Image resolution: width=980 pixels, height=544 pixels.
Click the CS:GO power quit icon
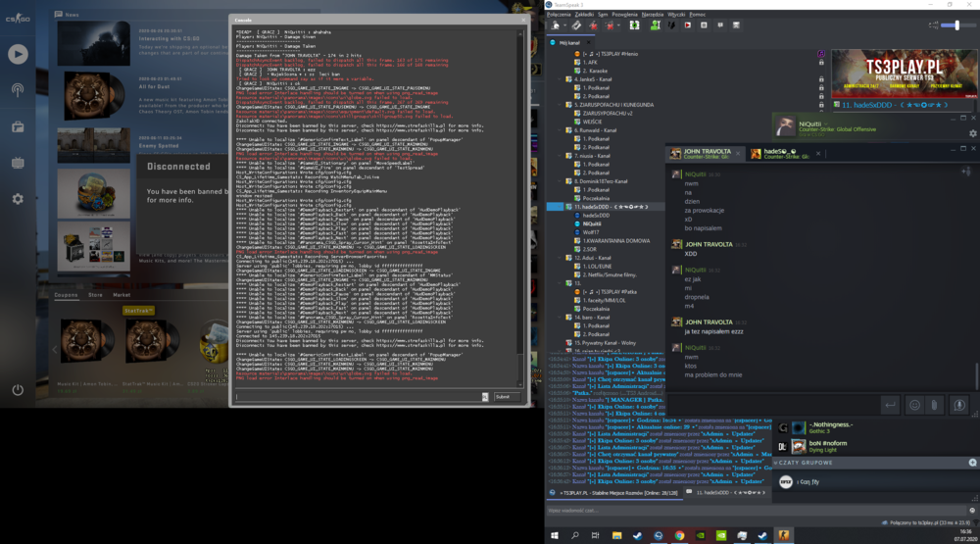point(18,389)
